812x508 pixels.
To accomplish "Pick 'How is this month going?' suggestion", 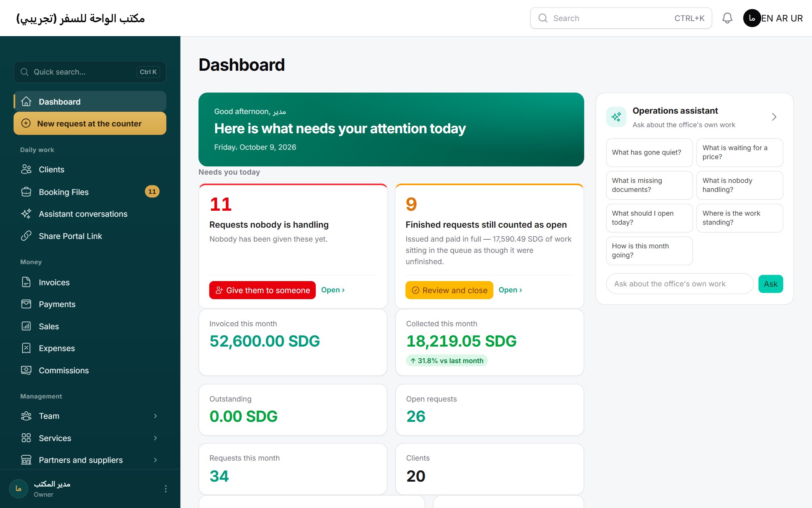I will point(649,251).
